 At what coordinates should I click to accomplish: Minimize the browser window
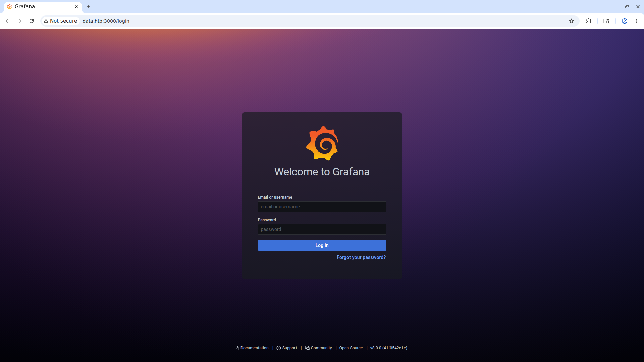(x=616, y=7)
